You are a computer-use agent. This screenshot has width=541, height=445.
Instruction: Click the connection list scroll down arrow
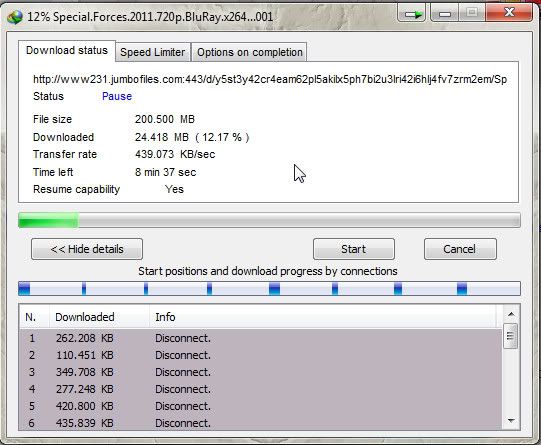coord(511,421)
